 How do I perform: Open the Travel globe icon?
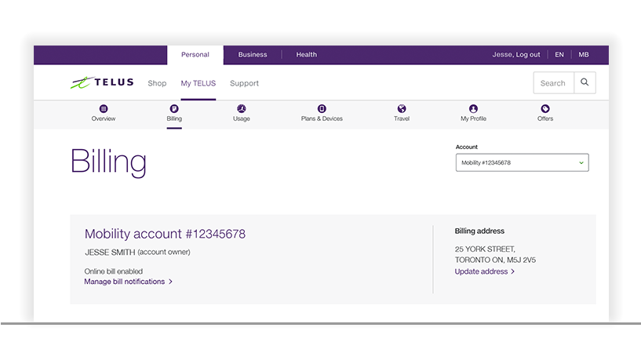pyautogui.click(x=402, y=109)
